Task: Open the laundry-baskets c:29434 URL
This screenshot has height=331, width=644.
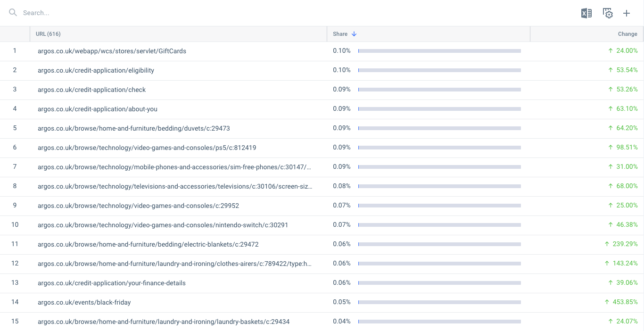Action: [x=164, y=322]
